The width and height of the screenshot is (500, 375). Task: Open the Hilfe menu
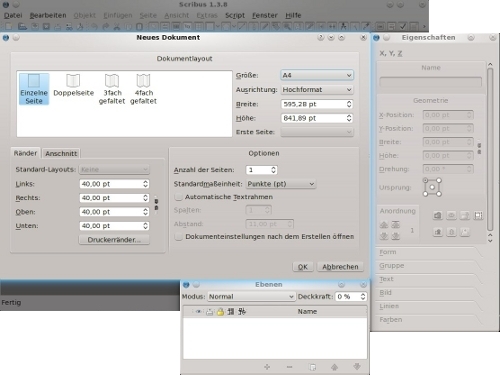click(293, 15)
